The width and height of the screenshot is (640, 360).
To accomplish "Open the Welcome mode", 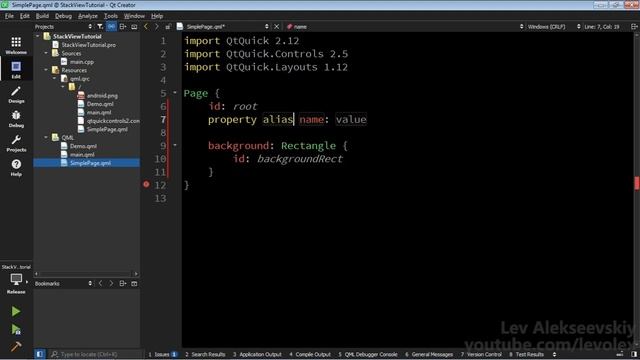I will click(16, 45).
